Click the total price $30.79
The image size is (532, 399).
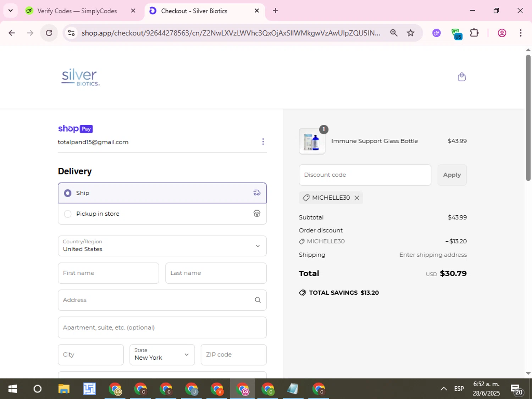(453, 273)
